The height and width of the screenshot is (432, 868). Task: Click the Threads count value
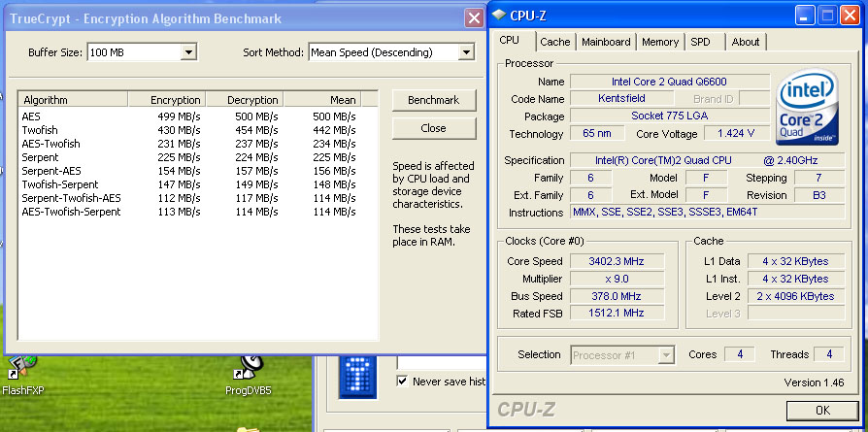(829, 354)
